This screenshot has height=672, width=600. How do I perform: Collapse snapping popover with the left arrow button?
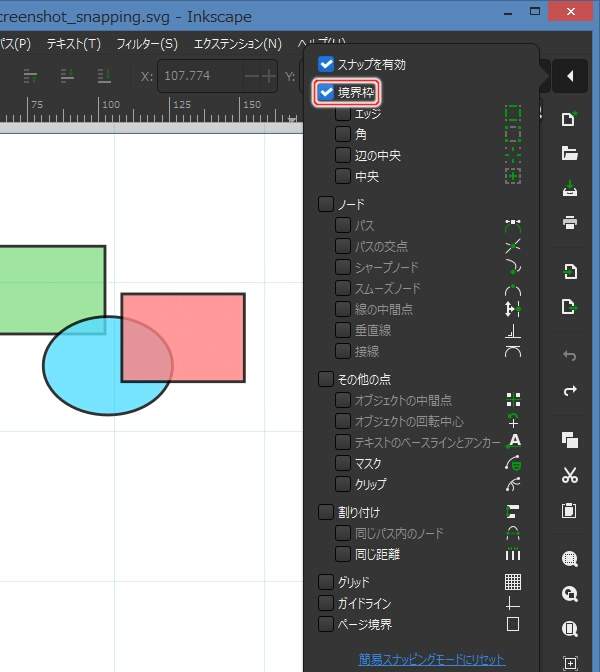tap(569, 76)
